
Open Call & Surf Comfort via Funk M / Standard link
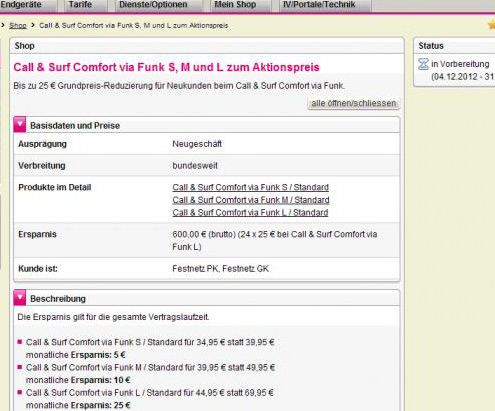(x=251, y=200)
